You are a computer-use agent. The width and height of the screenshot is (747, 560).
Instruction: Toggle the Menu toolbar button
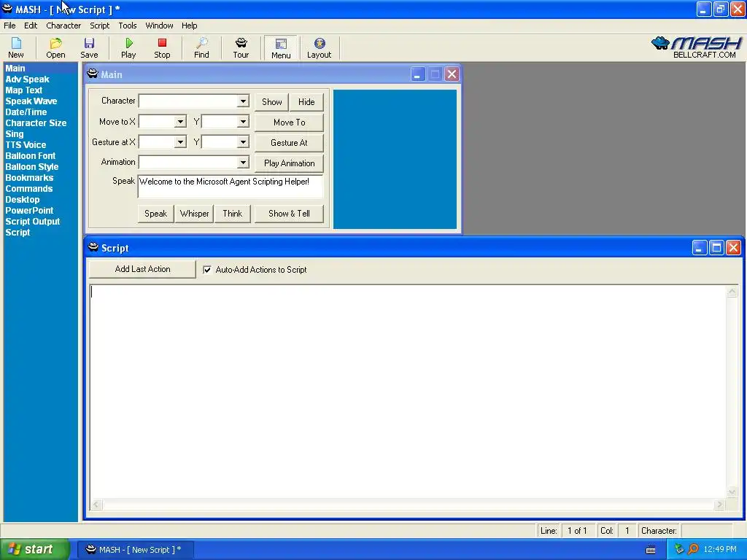coord(281,48)
